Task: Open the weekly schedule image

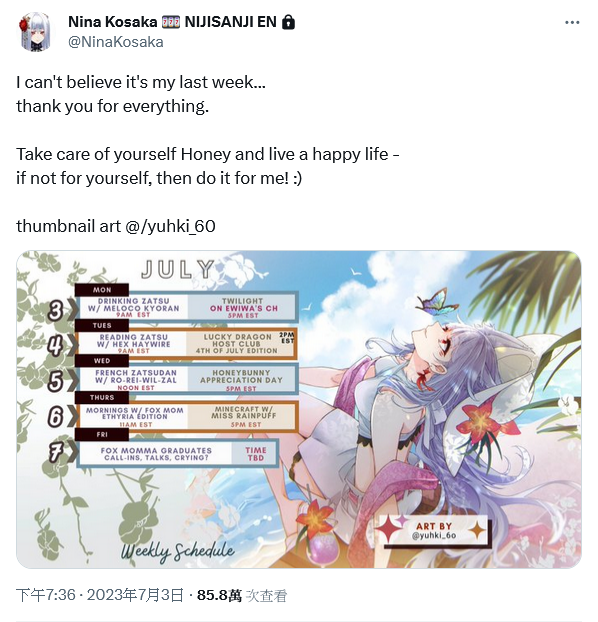Action: pyautogui.click(x=299, y=409)
